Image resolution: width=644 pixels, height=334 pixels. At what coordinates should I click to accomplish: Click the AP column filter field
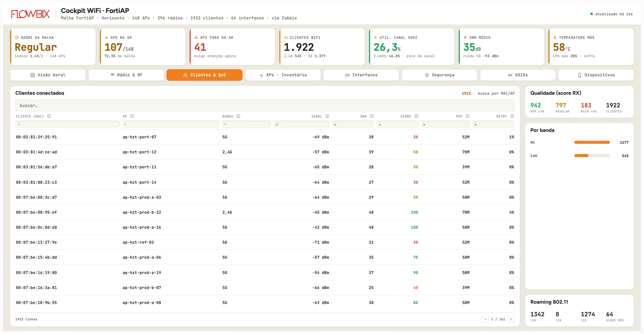tap(171, 124)
